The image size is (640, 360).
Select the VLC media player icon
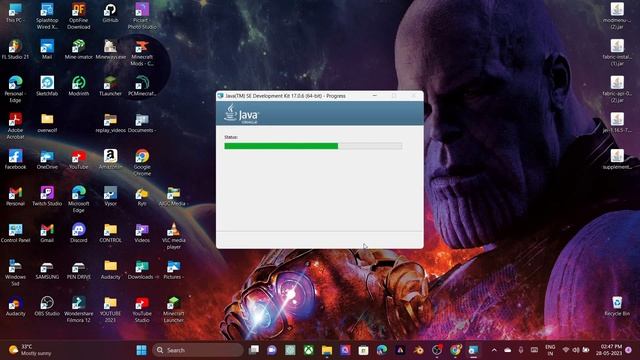pyautogui.click(x=173, y=236)
